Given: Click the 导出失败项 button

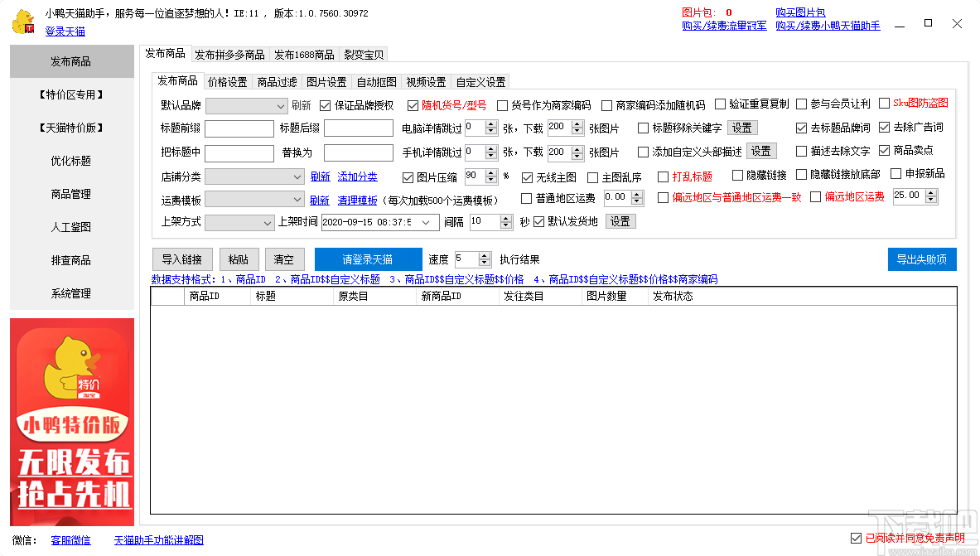Looking at the screenshot, I should 922,259.
